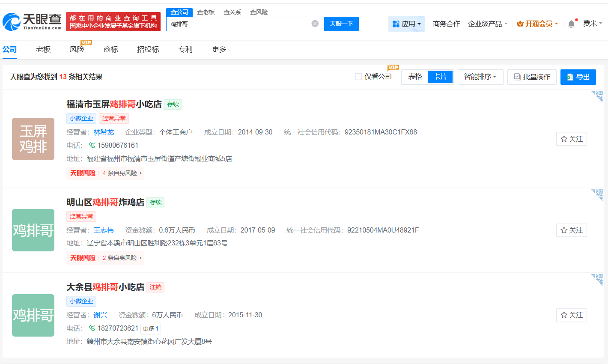Screen dimensions: 608x364
Task: Open the 应用 dropdown menu
Action: coord(406,24)
